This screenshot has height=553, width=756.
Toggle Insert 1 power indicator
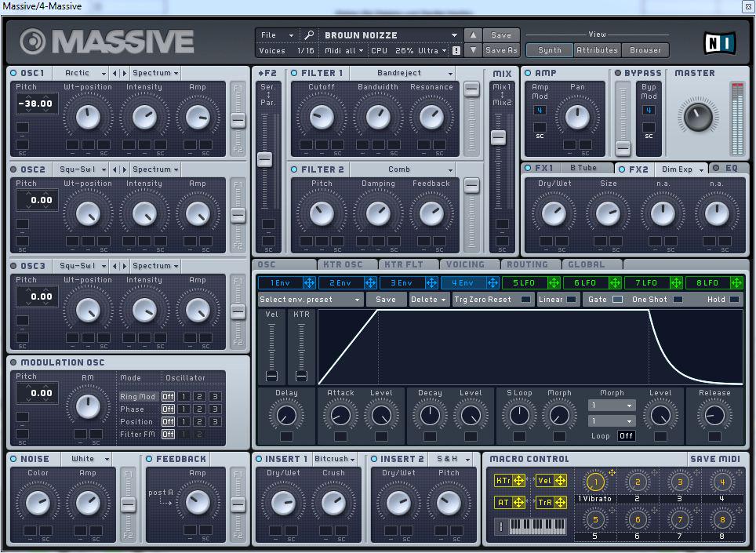pyautogui.click(x=259, y=459)
